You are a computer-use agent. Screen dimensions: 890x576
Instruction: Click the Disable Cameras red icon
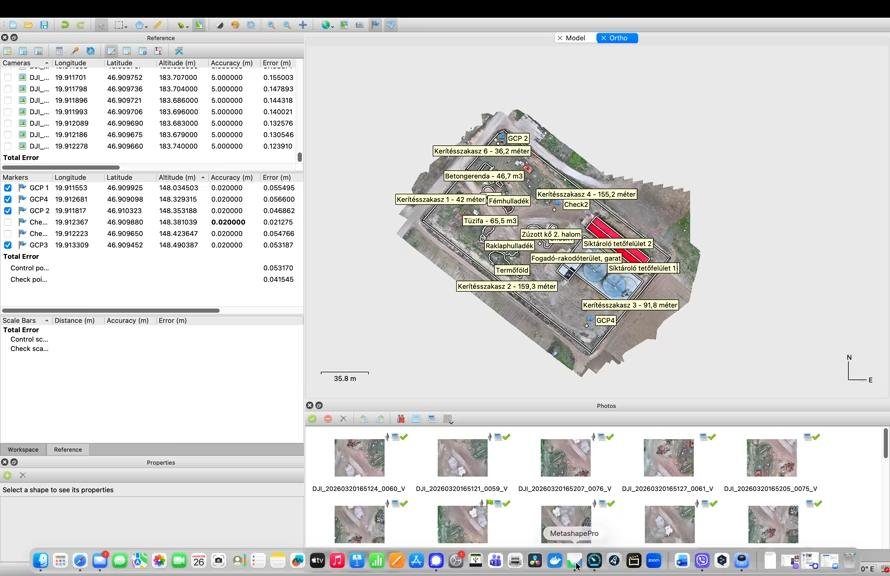[x=328, y=419]
